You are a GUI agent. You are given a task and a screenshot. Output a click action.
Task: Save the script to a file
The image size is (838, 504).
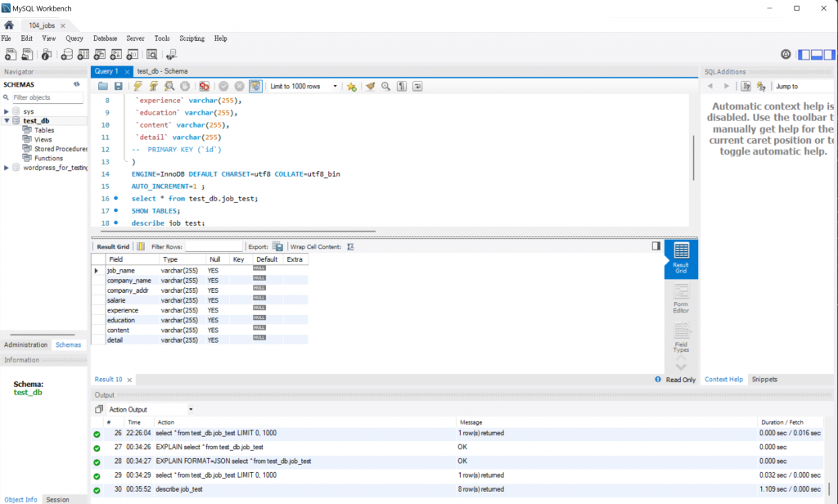coord(119,86)
